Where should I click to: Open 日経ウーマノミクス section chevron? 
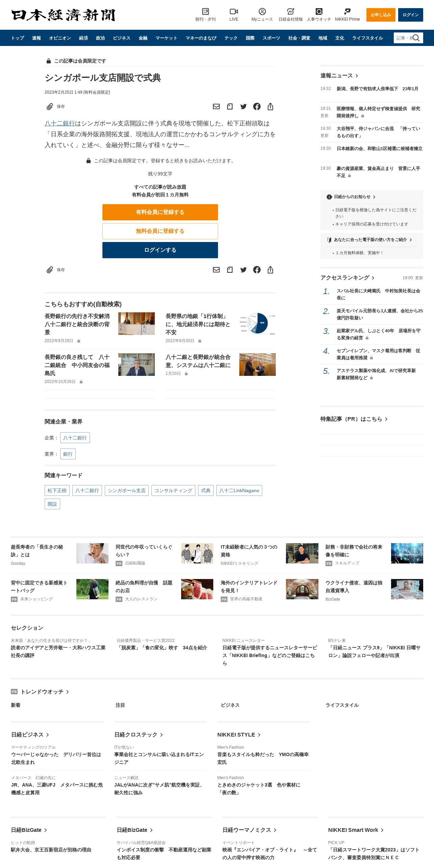[275, 830]
